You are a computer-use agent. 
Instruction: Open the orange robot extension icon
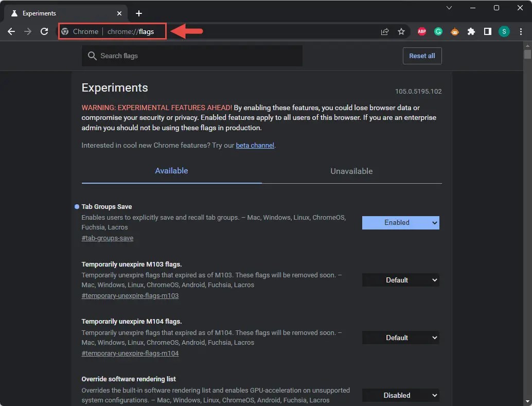tap(455, 31)
